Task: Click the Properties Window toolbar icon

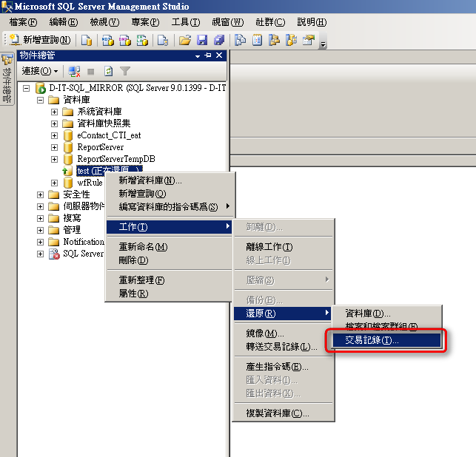Action: point(309,40)
